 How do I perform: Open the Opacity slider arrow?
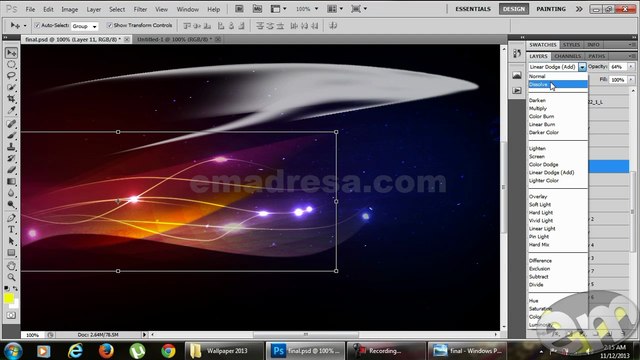coord(631,67)
